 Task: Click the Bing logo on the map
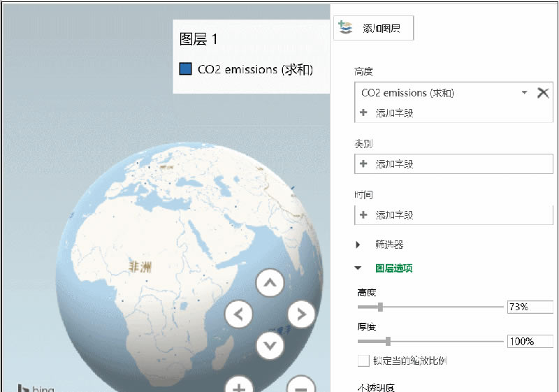[36, 388]
